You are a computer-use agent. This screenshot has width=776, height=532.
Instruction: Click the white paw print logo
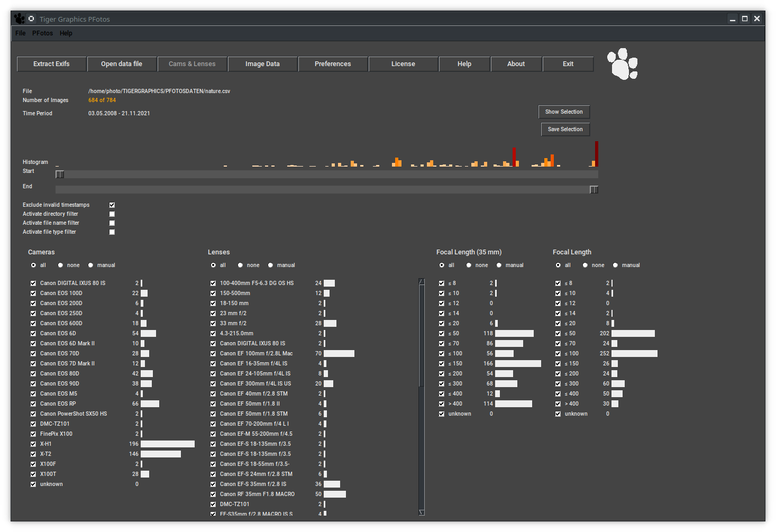pos(622,64)
